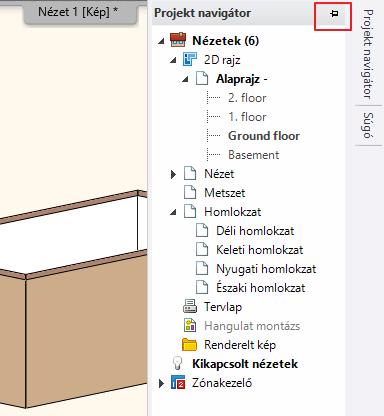
Task: Click the 2D rajz blue plan icon
Action: coord(190,59)
